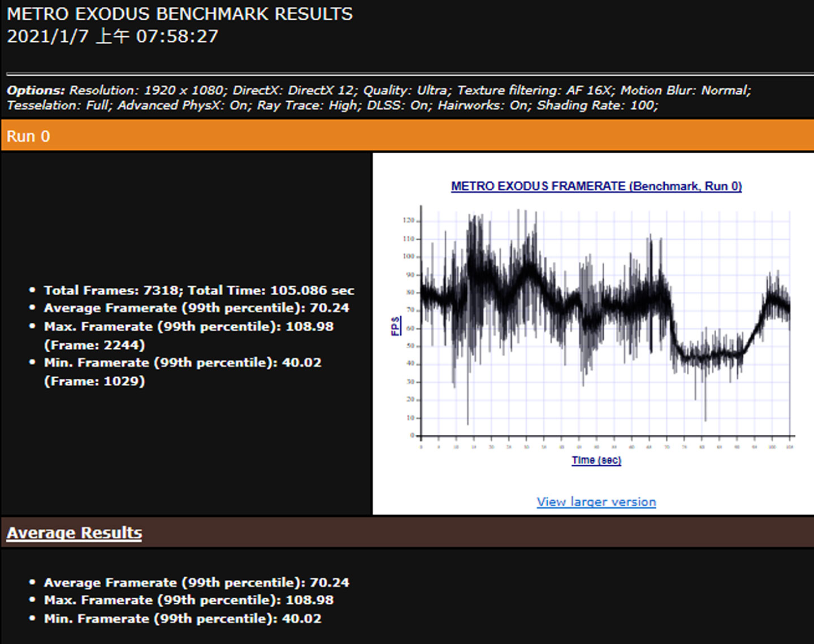Click the orange Run 0 header bar

407,136
